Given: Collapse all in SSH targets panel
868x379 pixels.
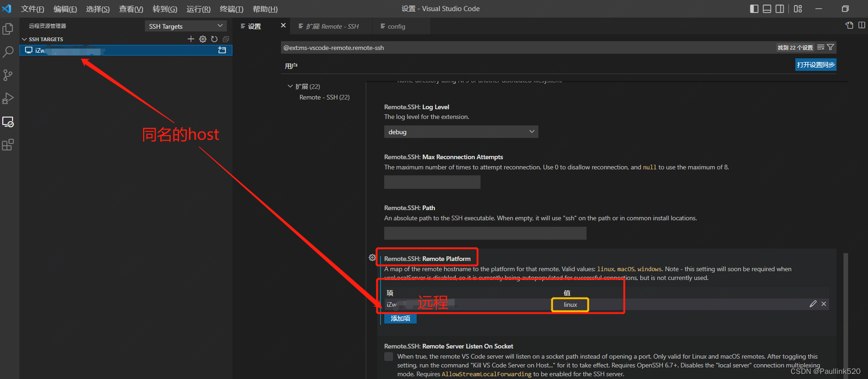Looking at the screenshot, I should [226, 39].
